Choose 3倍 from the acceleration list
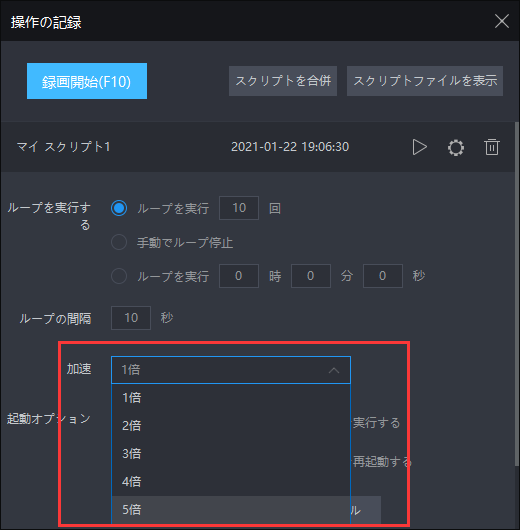The width and height of the screenshot is (520, 530). pos(231,454)
